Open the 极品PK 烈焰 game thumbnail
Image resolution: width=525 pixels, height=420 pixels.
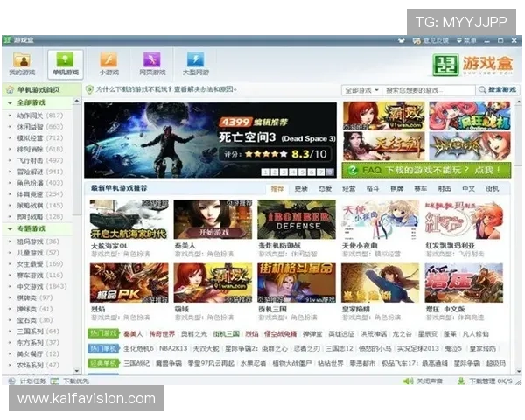(x=129, y=283)
